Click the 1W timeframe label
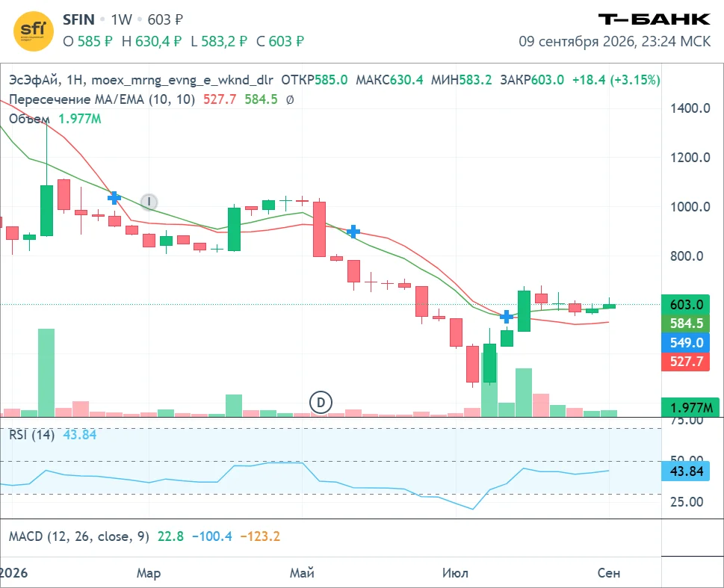Screen dimensions: 724x588 click(122, 20)
